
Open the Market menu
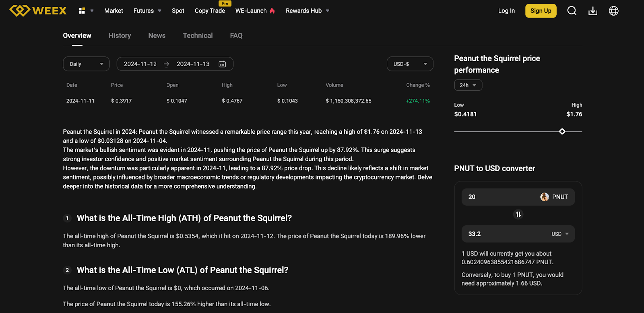point(114,11)
